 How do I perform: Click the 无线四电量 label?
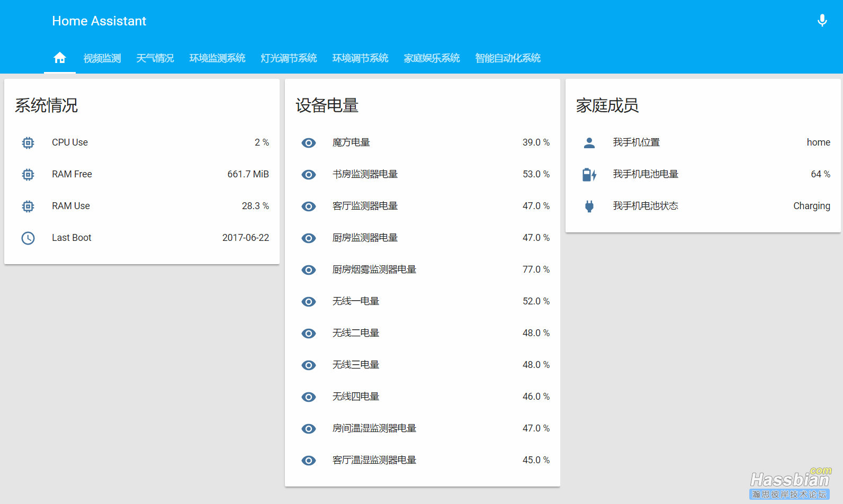[x=356, y=397]
